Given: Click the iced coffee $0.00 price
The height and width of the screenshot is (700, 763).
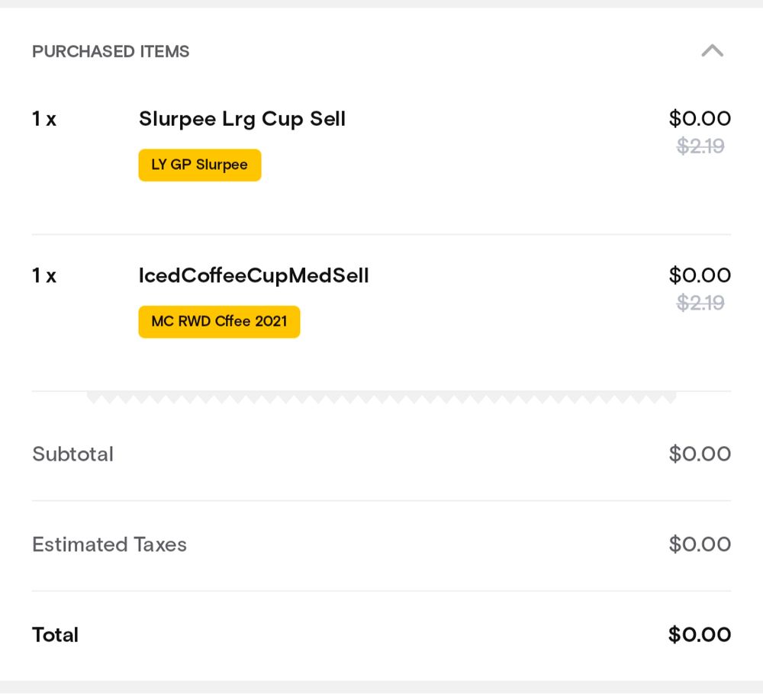Looking at the screenshot, I should 700,275.
